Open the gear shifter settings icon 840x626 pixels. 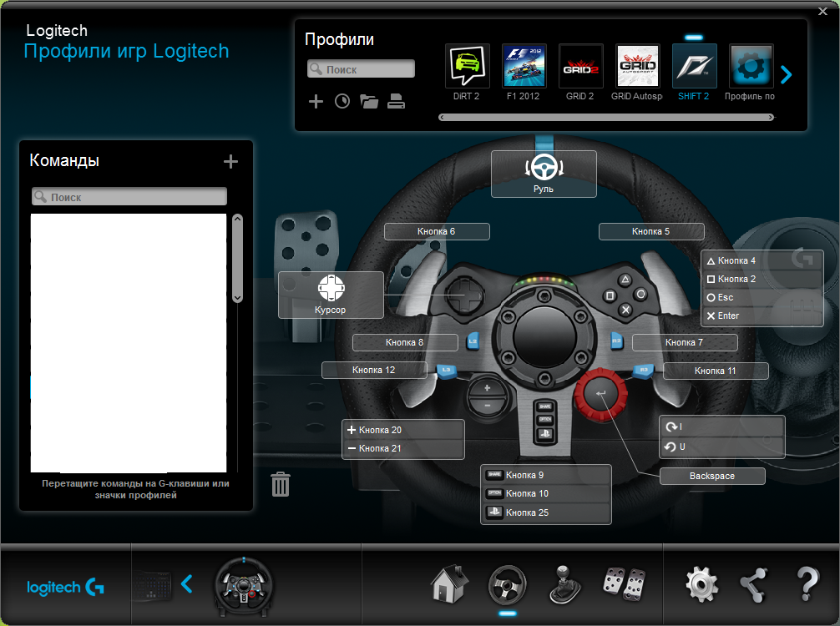tap(565, 585)
